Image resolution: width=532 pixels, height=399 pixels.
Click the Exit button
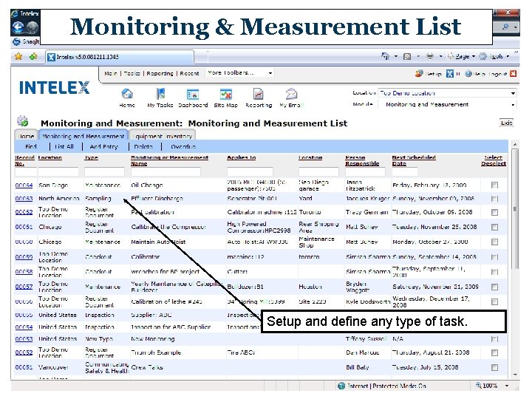pyautogui.click(x=506, y=123)
